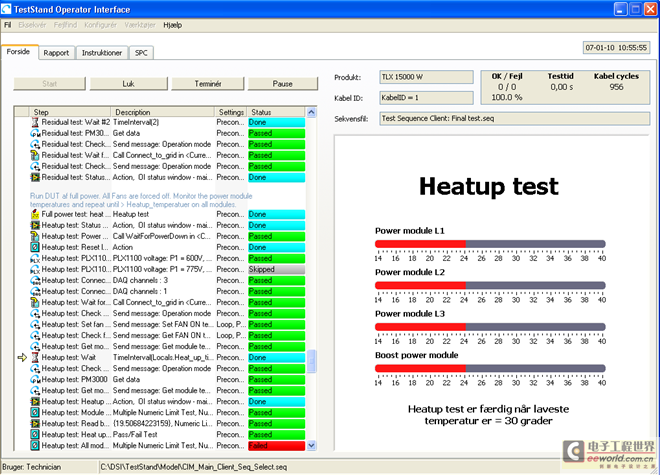Open the Instruktioner tab

click(102, 53)
